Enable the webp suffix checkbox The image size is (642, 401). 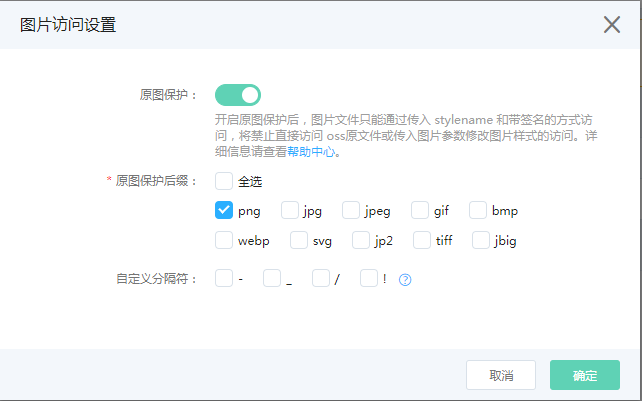coord(224,240)
